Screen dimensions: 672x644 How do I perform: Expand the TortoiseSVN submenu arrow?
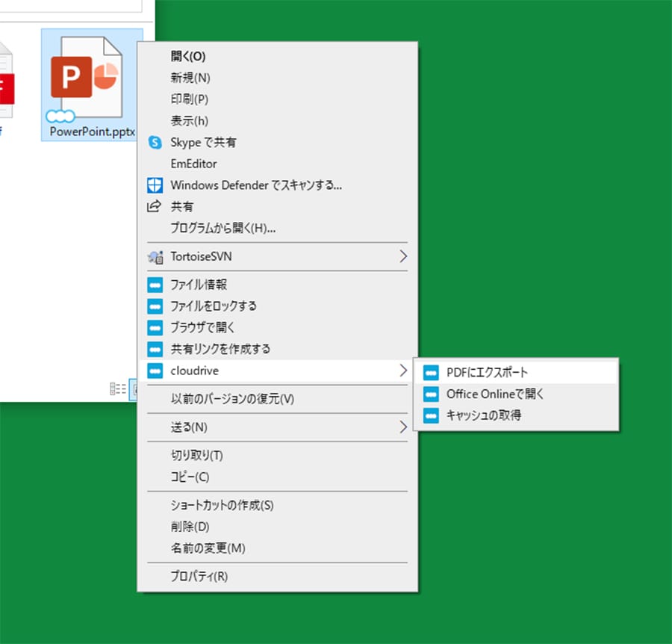click(x=403, y=256)
